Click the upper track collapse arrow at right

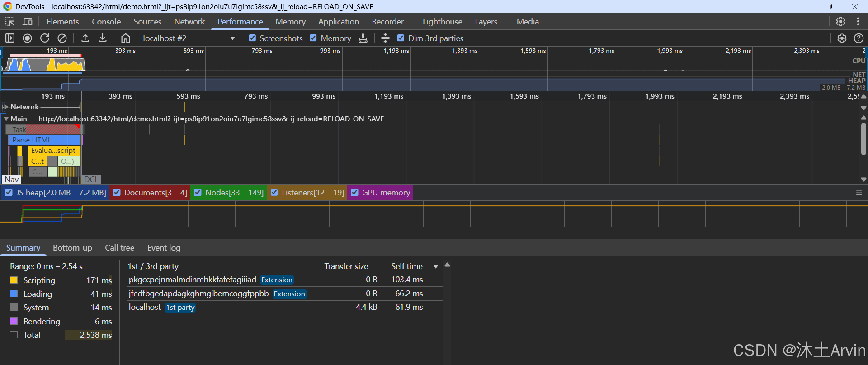pos(863,96)
